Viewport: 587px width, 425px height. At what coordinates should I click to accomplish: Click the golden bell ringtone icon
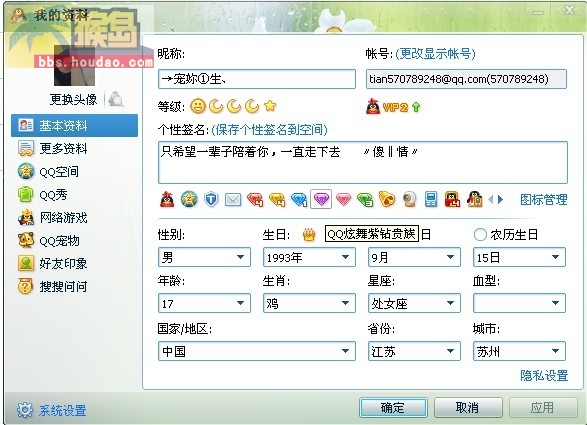[x=387, y=199]
